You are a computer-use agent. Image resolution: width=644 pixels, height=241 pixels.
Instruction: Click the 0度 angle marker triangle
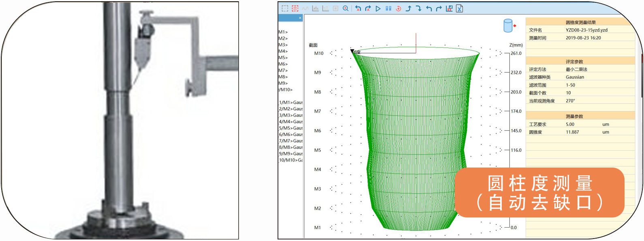352,52
